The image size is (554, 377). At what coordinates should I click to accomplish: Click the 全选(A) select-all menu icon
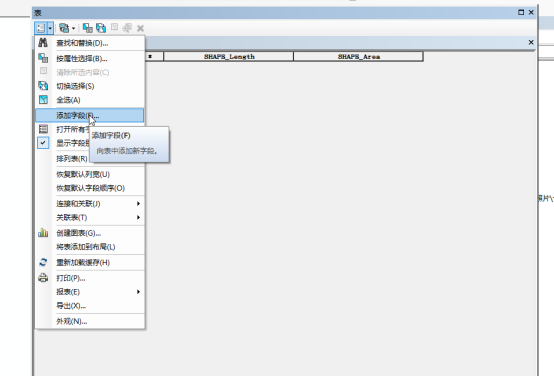tap(43, 100)
